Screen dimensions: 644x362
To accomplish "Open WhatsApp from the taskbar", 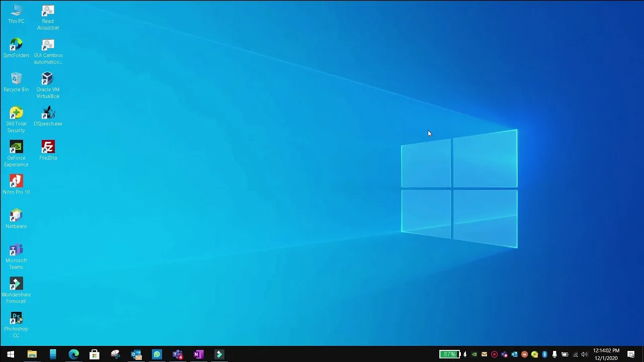I will point(157,354).
